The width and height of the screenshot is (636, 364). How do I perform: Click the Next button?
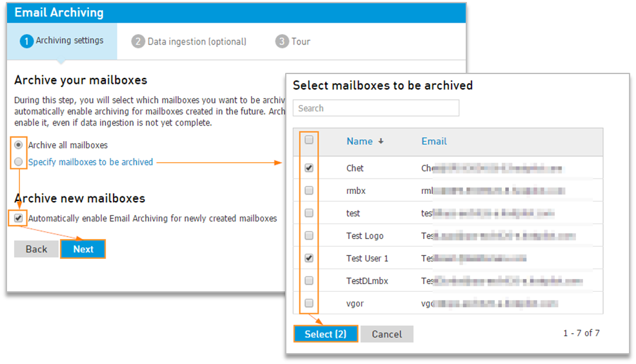coord(83,249)
